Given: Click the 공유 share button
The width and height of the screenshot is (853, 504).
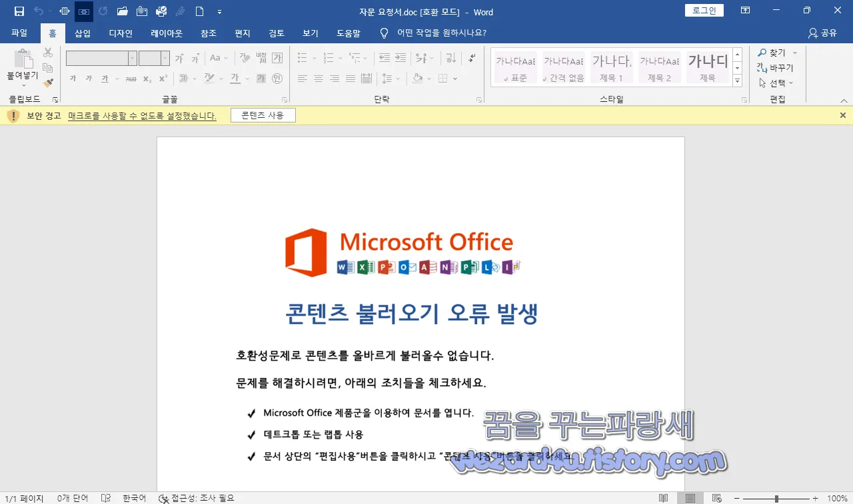Looking at the screenshot, I should tap(822, 33).
